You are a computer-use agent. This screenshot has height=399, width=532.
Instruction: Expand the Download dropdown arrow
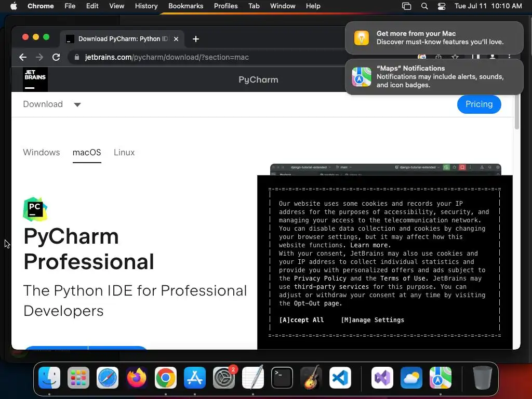77,104
